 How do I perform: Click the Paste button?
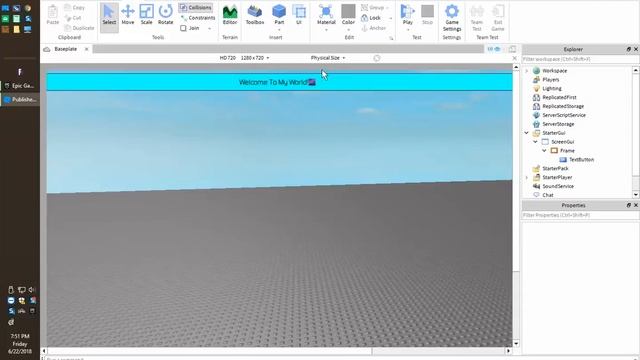pyautogui.click(x=53, y=16)
